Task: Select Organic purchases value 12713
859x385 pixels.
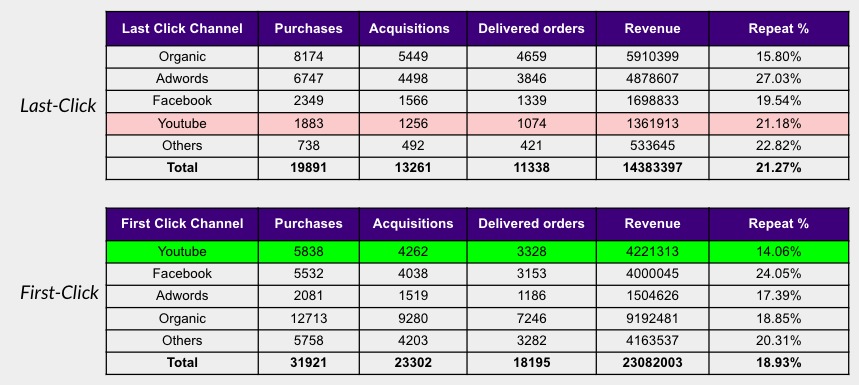Action: (x=308, y=318)
